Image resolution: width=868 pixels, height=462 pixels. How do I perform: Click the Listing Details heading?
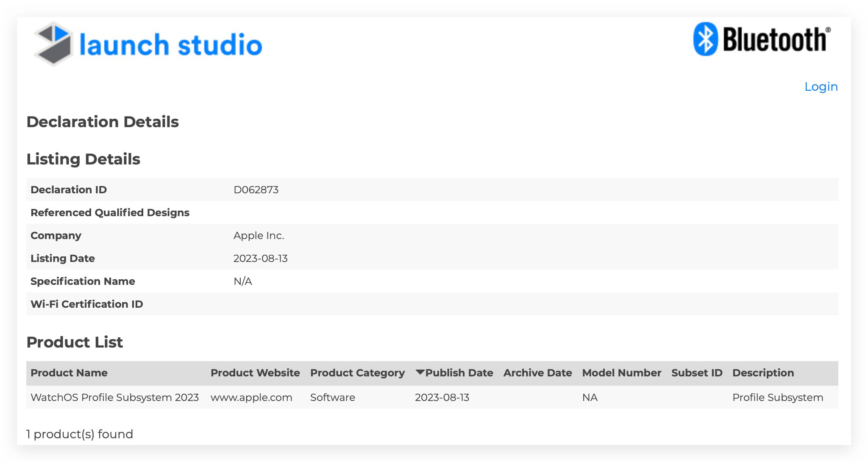(83, 159)
